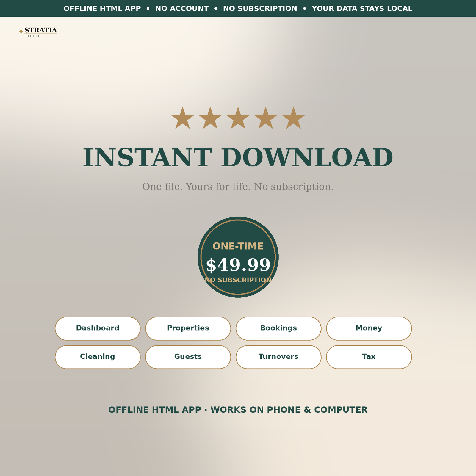Click the ONE-TIME label in badge

click(238, 246)
